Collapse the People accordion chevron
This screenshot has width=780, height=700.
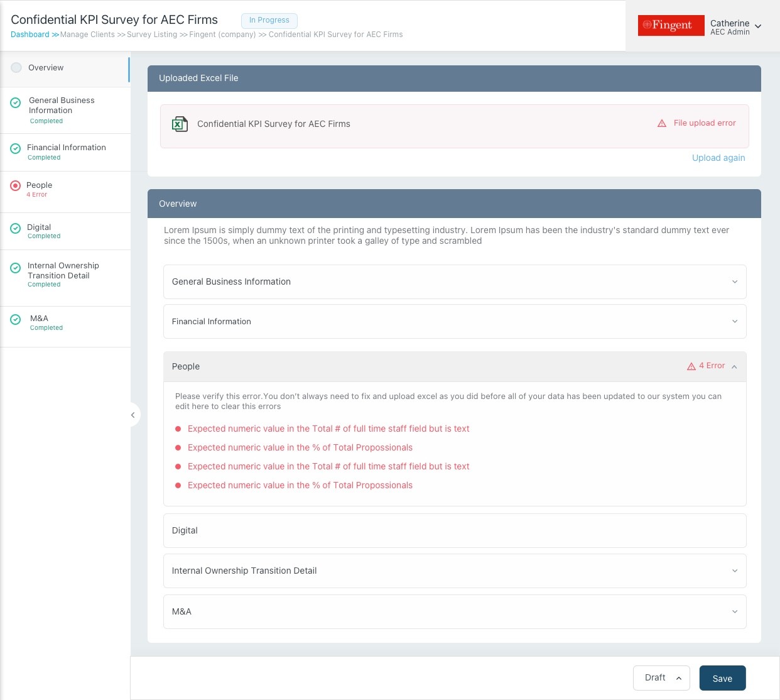[734, 367]
